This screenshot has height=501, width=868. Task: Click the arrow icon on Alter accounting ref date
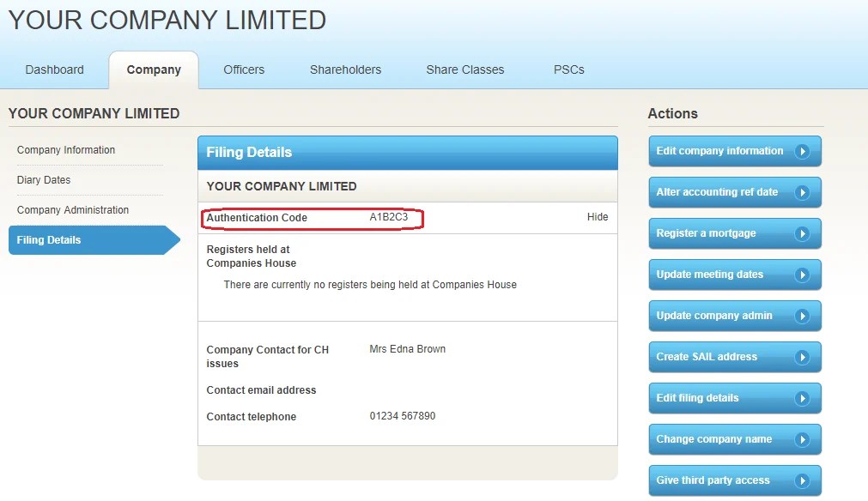(x=805, y=191)
